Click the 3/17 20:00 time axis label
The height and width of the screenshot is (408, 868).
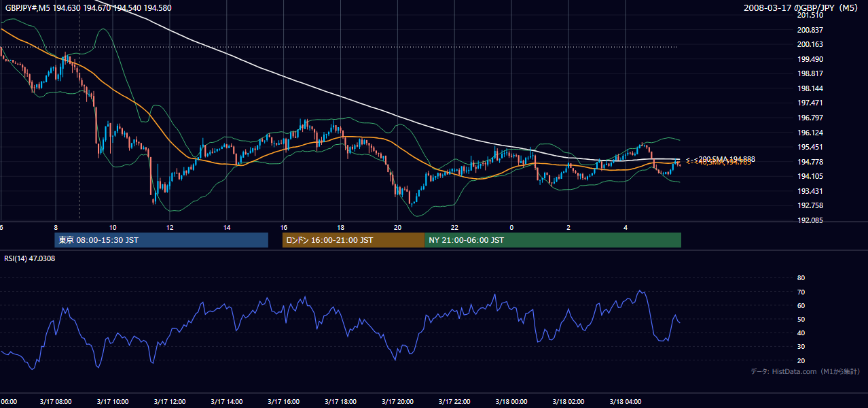(398, 401)
